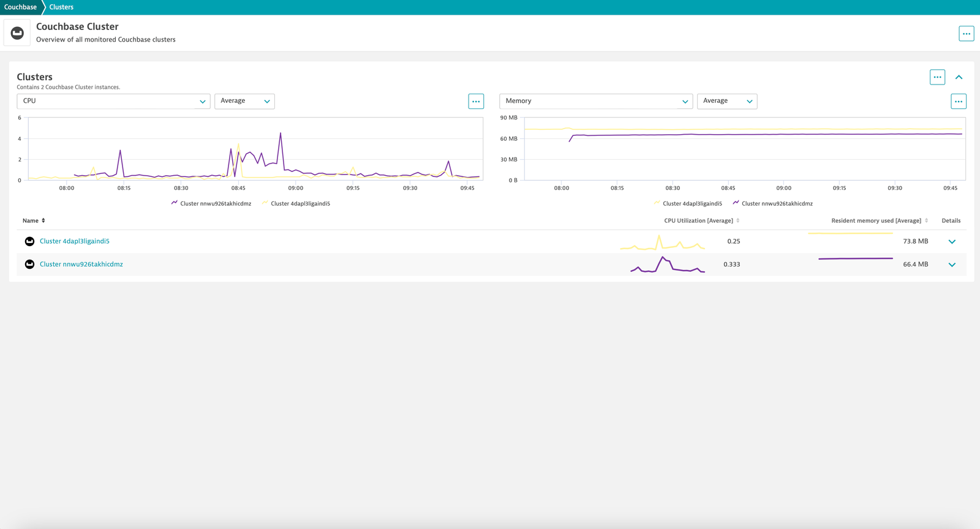Open the Memory chart more-options menu
This screenshot has width=980, height=529.
959,102
